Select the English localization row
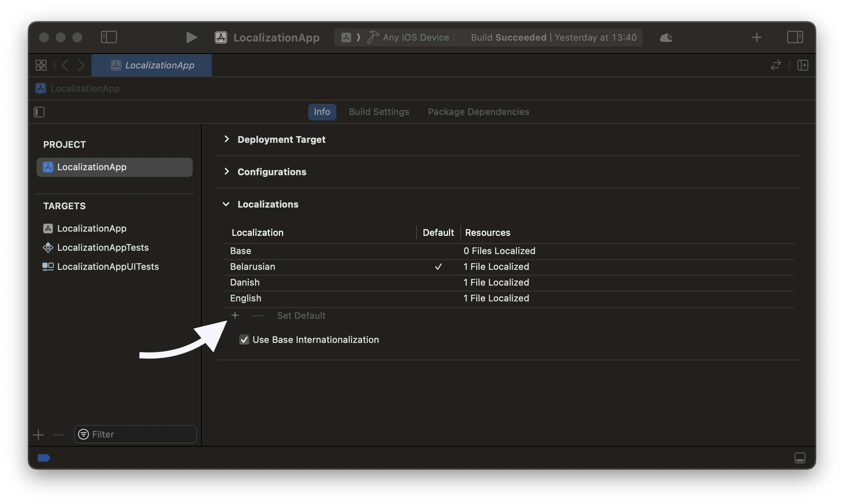Viewport: 844px width, 504px height. (508, 298)
